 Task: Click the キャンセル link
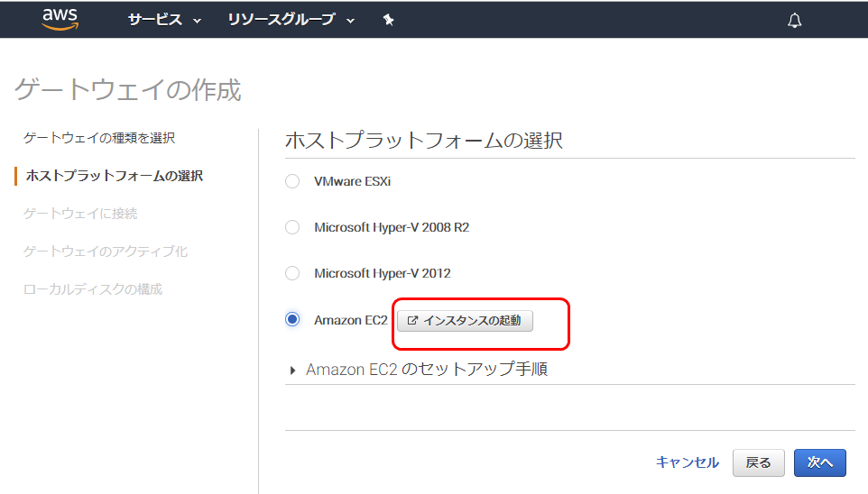point(687,462)
